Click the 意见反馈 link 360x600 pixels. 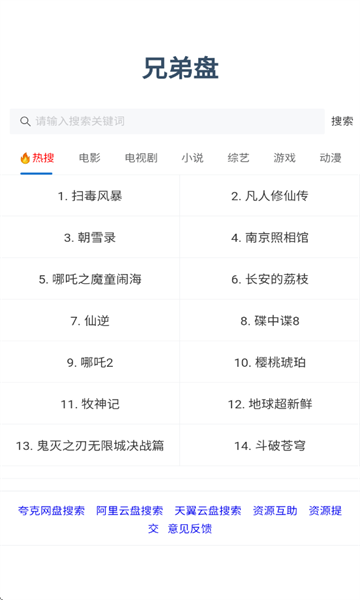coord(190,528)
